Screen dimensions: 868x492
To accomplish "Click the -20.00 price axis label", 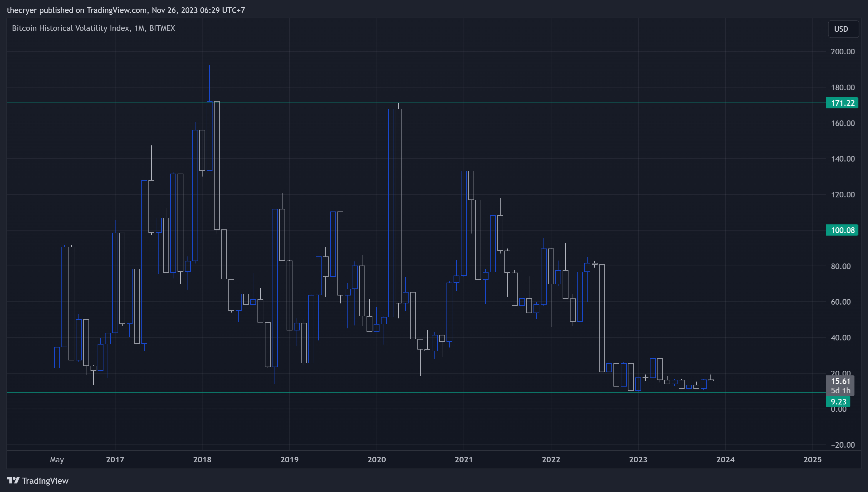I will tap(843, 445).
